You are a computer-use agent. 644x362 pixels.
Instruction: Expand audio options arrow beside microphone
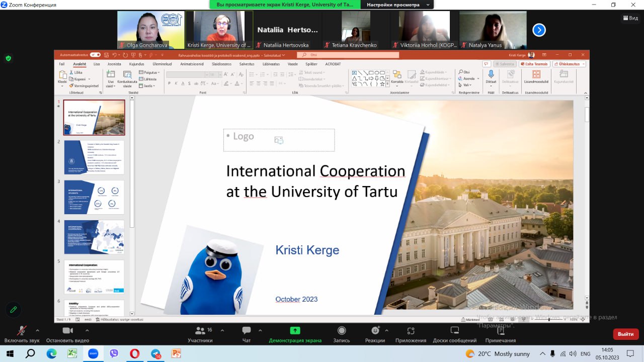pyautogui.click(x=37, y=330)
